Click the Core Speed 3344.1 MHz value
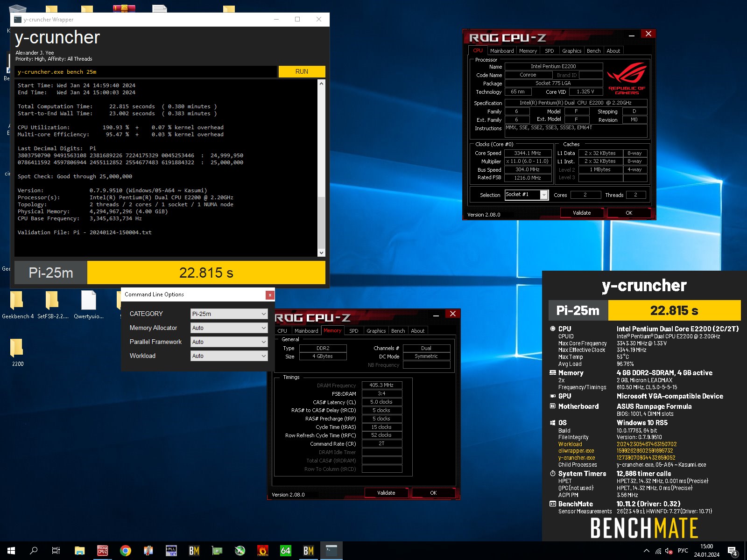 pos(528,153)
